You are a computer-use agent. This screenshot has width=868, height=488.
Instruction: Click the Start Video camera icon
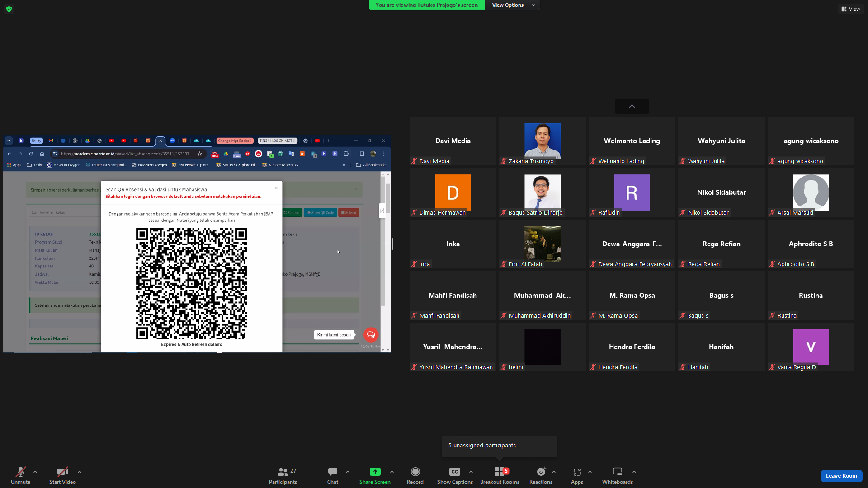(x=62, y=472)
